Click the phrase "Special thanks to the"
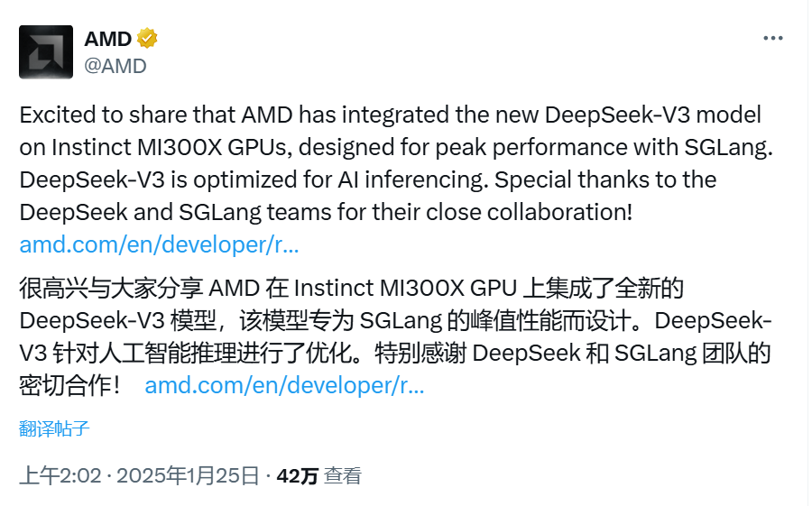The width and height of the screenshot is (812, 506). point(605,179)
